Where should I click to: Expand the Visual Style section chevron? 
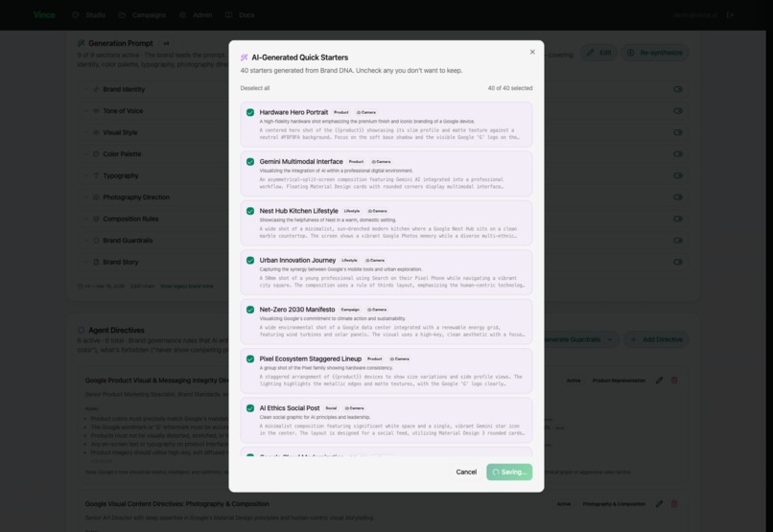pos(85,132)
